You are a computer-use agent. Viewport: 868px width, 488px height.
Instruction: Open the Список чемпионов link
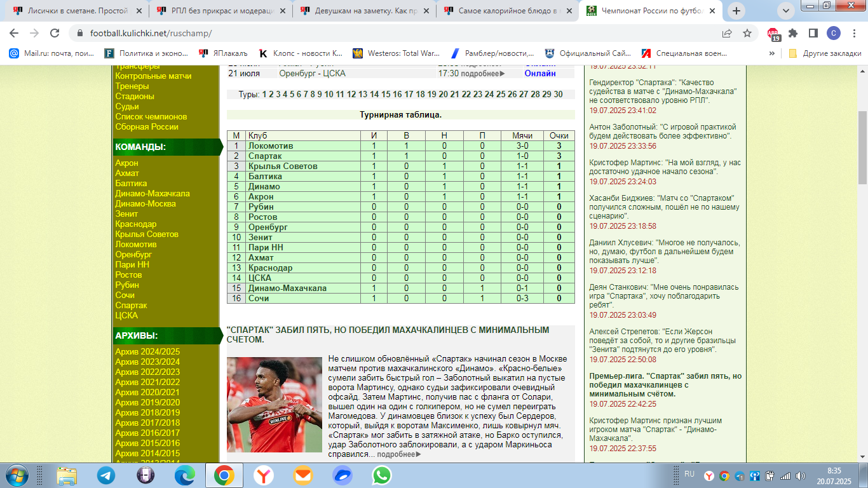point(151,117)
